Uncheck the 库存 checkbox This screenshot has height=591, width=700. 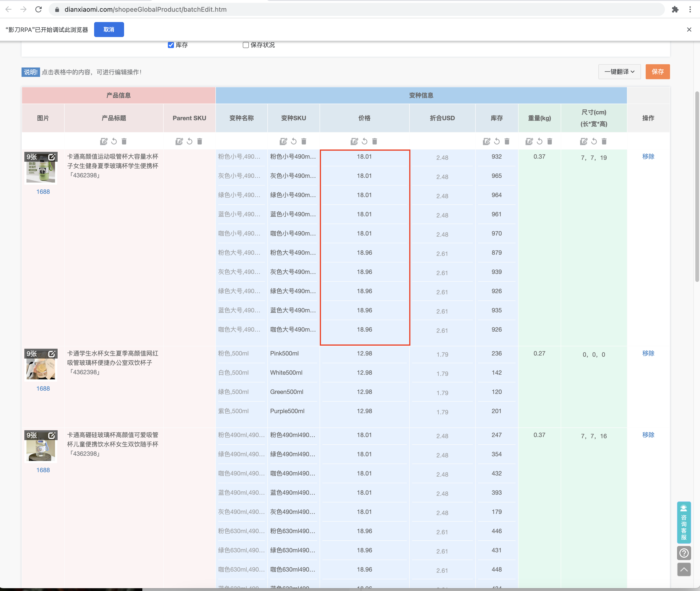171,45
